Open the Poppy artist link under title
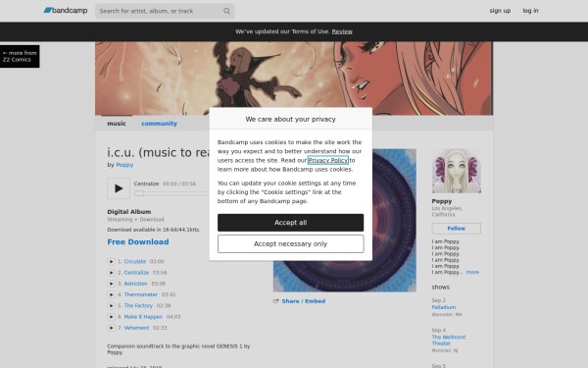Viewport: 588px width, 368px height. 124,165
